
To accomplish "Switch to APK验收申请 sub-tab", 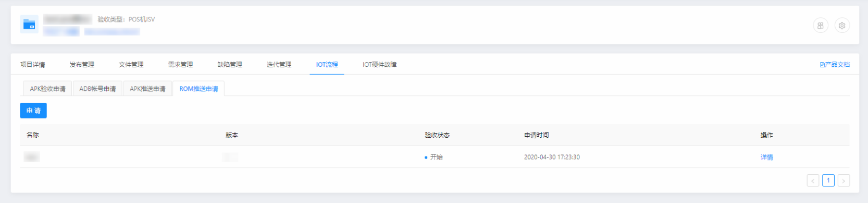I will click(47, 89).
